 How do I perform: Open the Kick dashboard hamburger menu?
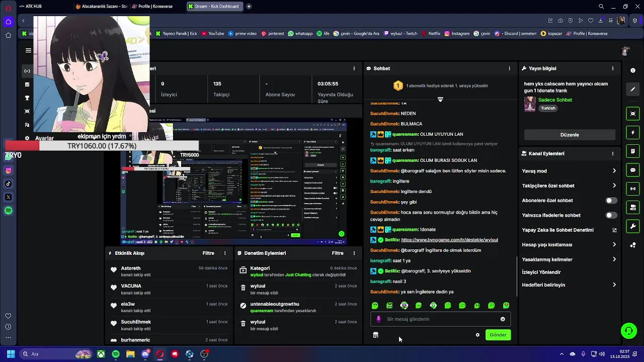28,50
